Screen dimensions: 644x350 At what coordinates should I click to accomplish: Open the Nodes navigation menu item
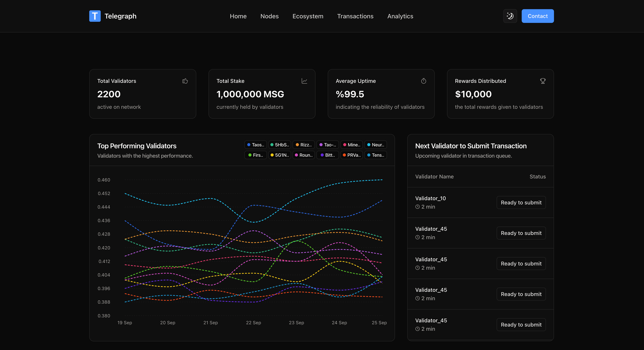[x=269, y=16]
